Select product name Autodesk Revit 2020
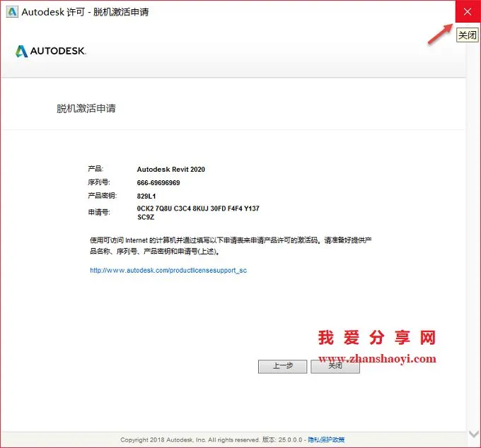 (x=171, y=170)
